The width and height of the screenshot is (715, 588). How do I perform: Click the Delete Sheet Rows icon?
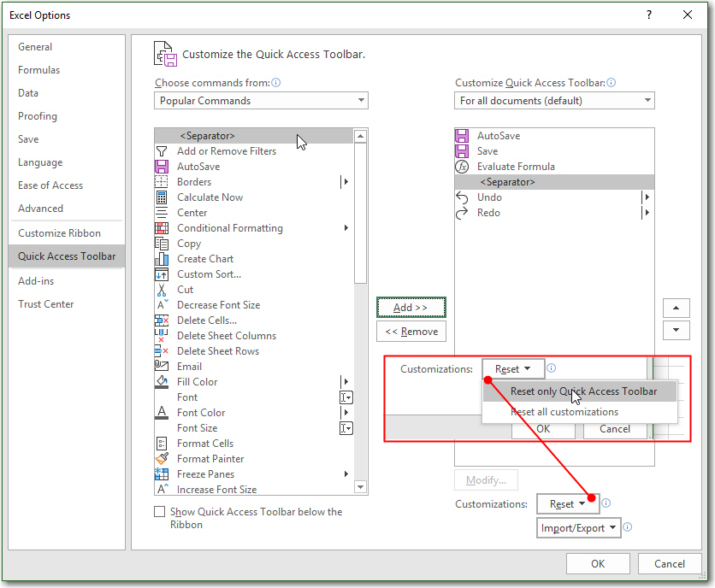(x=162, y=351)
